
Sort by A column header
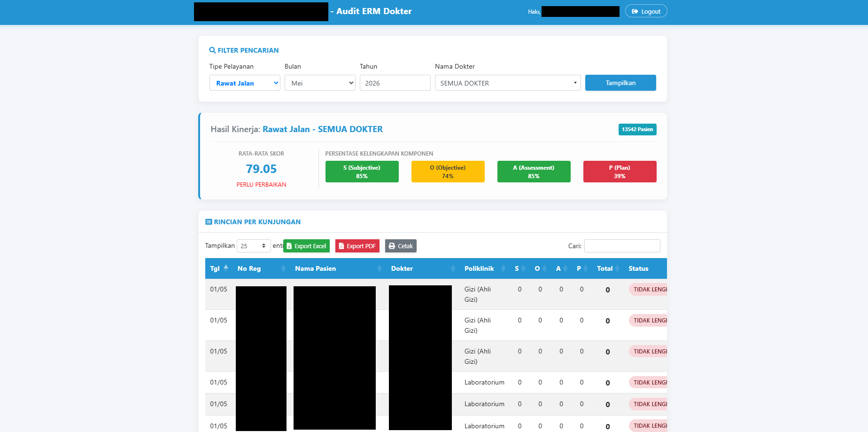(562, 268)
